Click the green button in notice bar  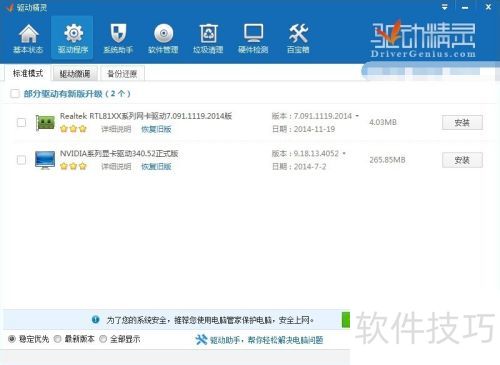[x=346, y=320]
